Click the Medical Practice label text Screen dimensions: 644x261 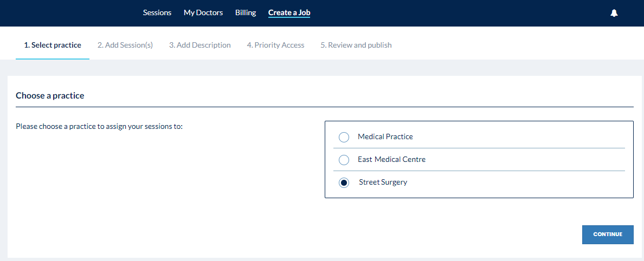tap(385, 136)
